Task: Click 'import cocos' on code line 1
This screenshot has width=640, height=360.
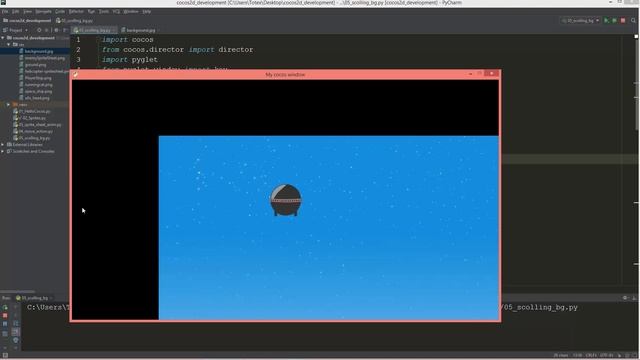Action: tap(128, 40)
